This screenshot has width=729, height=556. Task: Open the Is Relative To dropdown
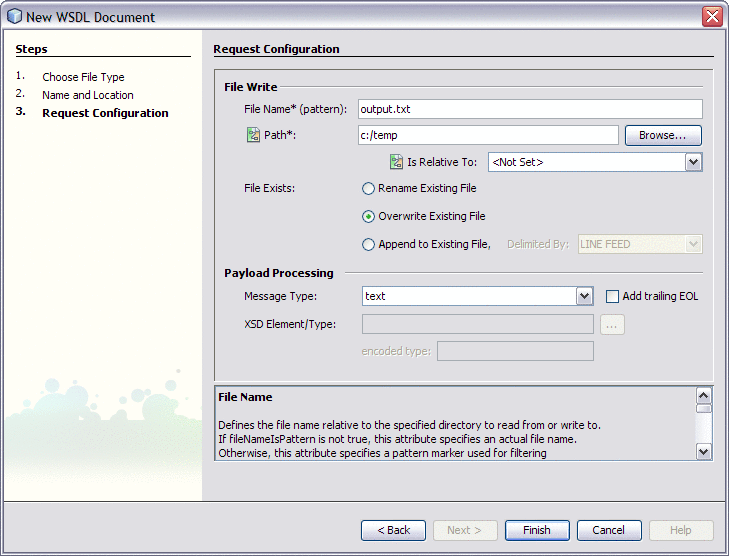coord(693,162)
